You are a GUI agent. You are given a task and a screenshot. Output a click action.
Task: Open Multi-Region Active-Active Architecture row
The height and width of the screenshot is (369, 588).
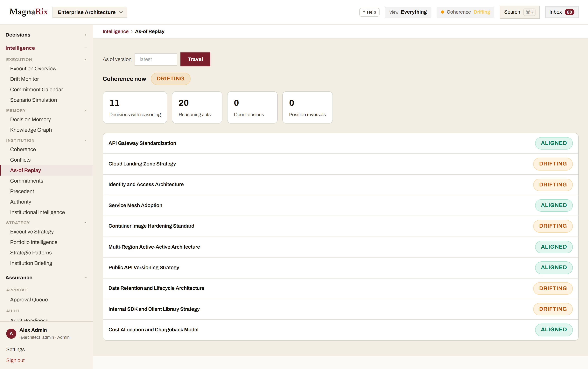click(x=340, y=247)
